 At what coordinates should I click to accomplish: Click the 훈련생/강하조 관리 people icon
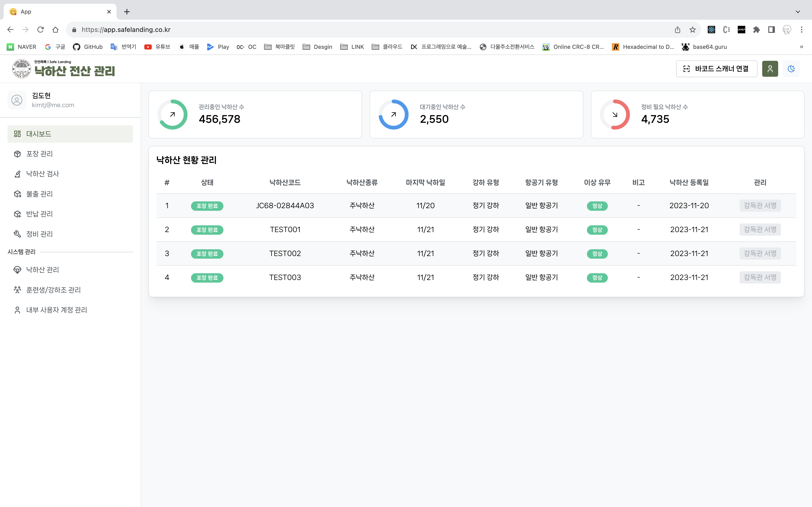point(17,290)
